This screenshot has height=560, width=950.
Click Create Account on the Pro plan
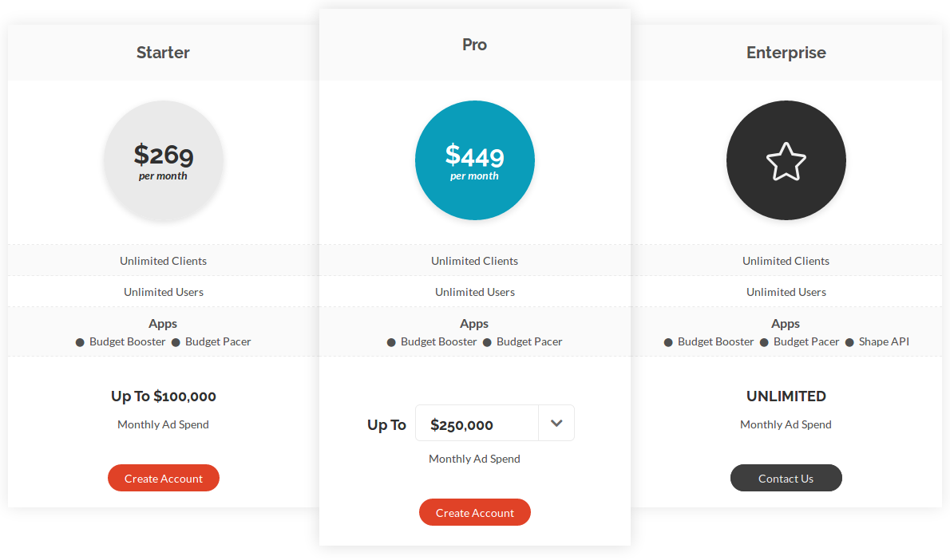pos(475,512)
